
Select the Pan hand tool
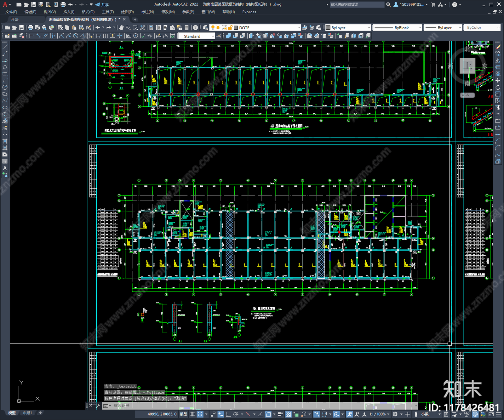click(121, 28)
